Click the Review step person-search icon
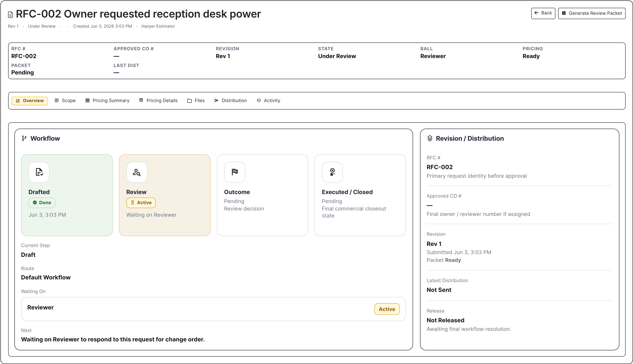The height and width of the screenshot is (364, 633). tap(137, 172)
